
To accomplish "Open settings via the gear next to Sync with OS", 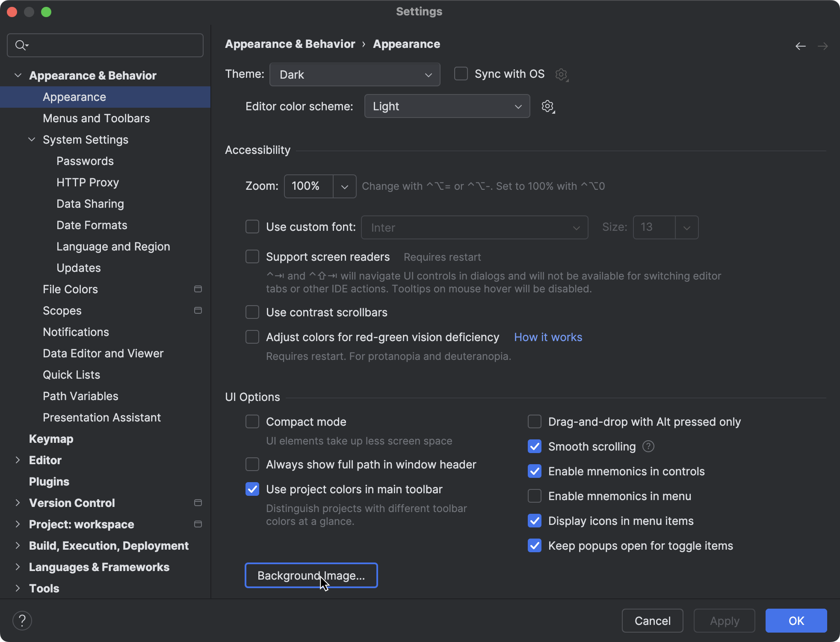I will [x=561, y=74].
